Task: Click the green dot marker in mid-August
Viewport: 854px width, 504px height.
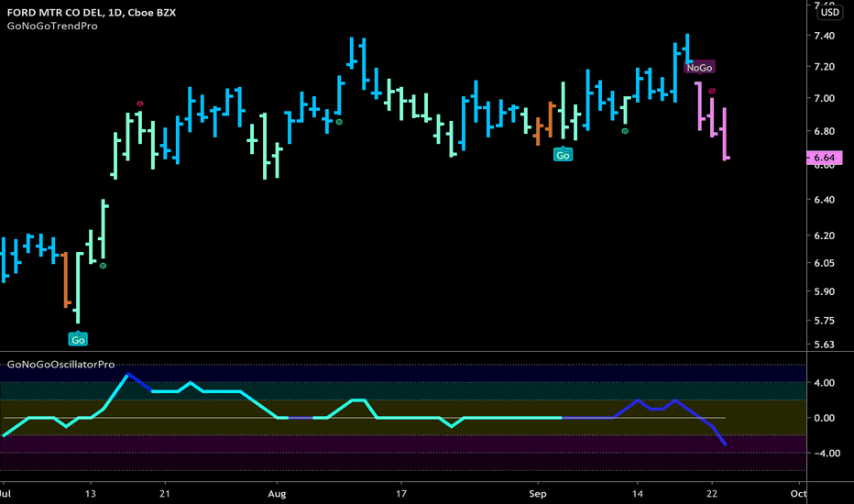Action: click(339, 122)
